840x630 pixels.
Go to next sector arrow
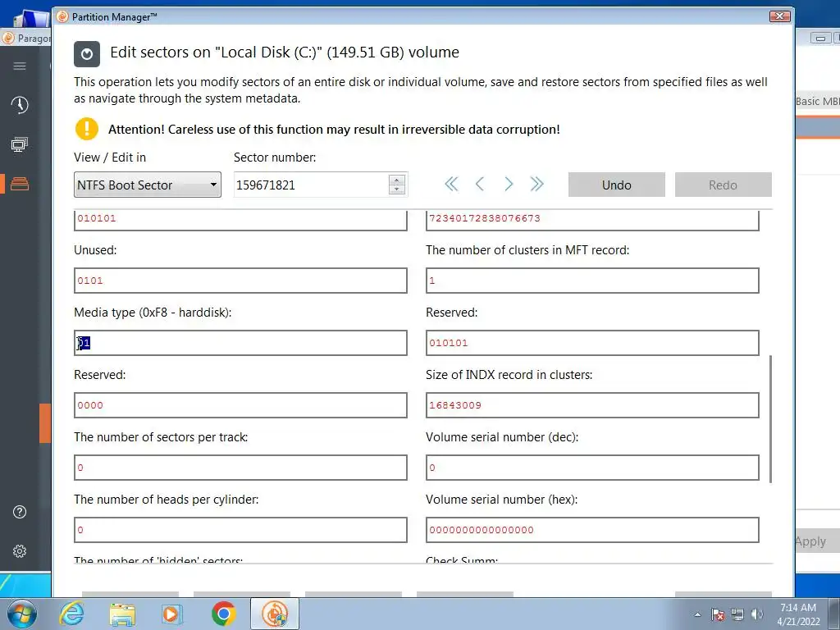(x=509, y=185)
